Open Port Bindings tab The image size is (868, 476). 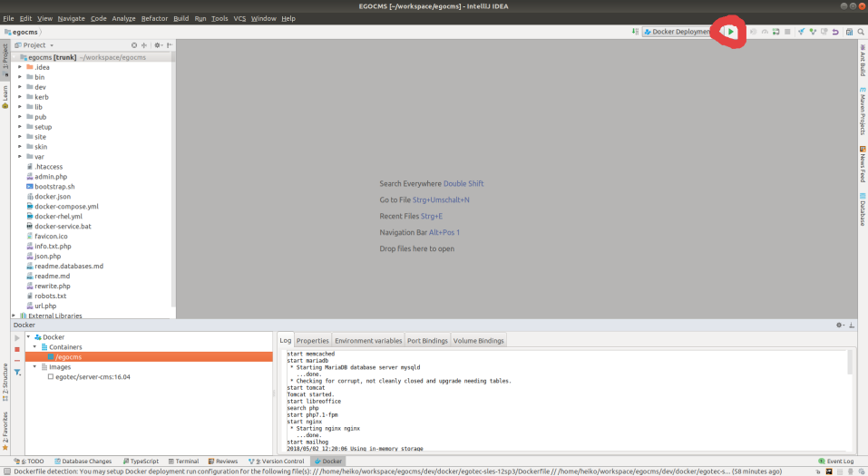(x=427, y=340)
